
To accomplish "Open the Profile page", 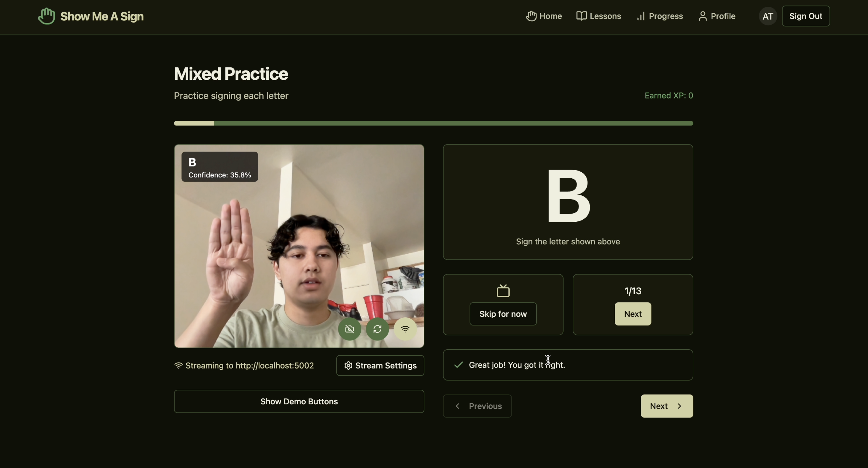I will (717, 16).
